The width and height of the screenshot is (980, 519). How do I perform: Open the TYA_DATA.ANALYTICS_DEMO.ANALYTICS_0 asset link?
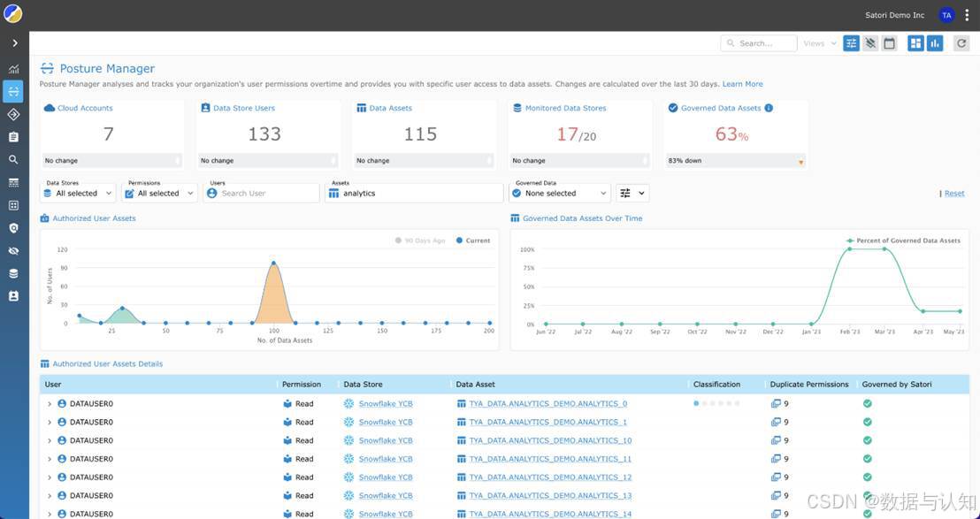tap(548, 403)
